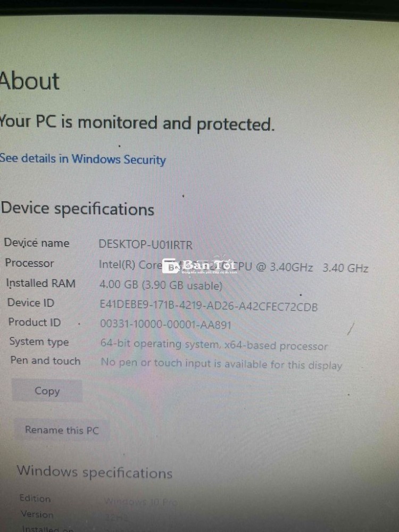
Task: Click the Windows specifications heading
Action: pos(95,472)
